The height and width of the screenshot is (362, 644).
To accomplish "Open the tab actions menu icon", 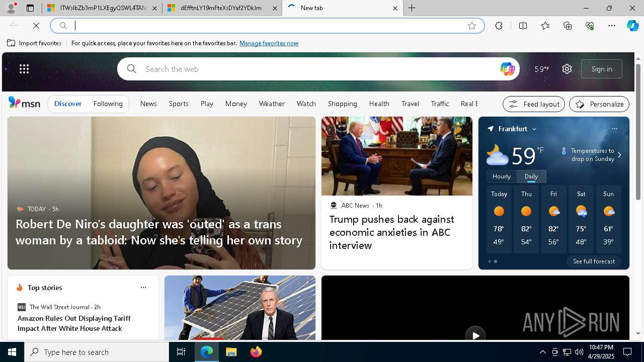I will point(30,8).
